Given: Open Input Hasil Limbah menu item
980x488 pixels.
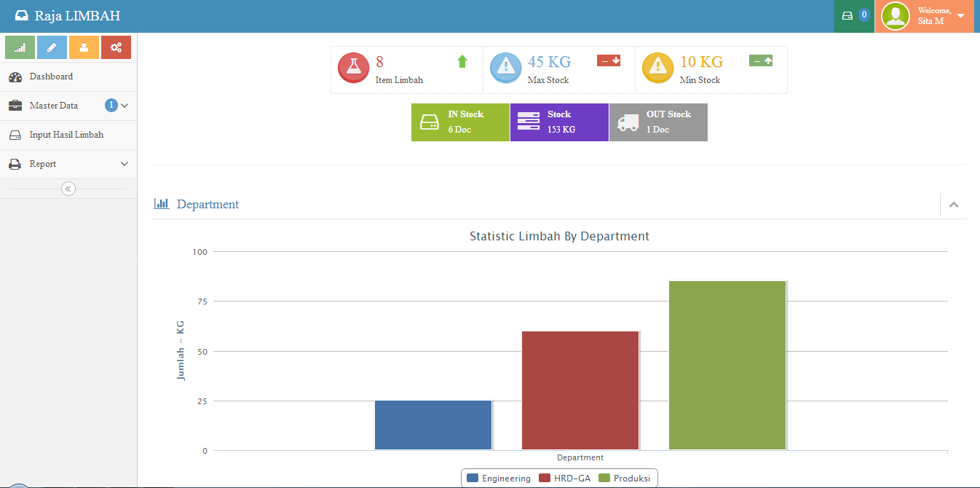Looking at the screenshot, I should [x=66, y=135].
